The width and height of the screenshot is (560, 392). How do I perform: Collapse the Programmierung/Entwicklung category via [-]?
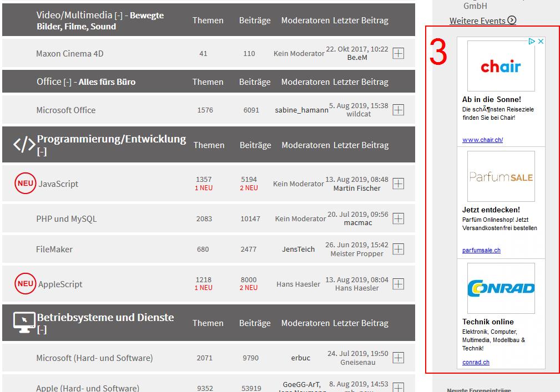click(x=42, y=152)
